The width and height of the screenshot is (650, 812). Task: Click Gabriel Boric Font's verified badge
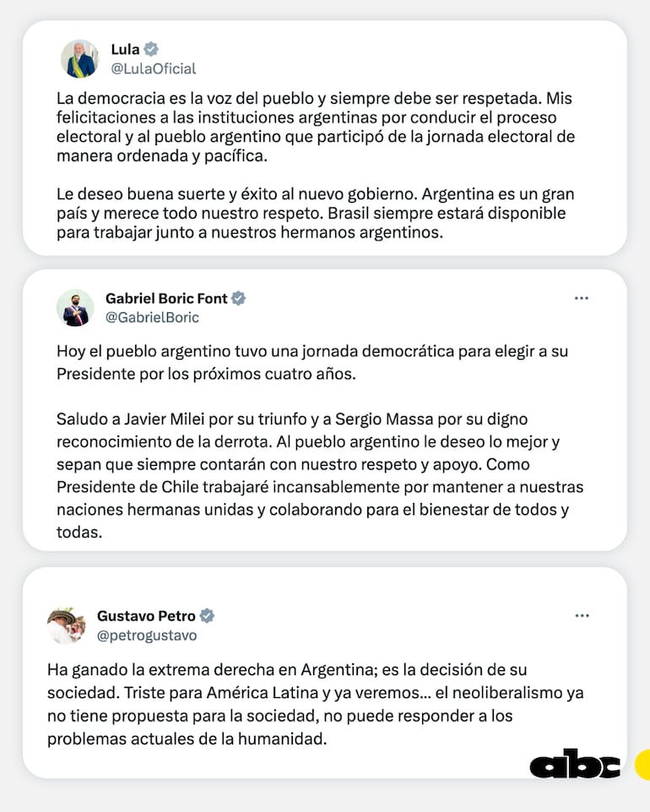pyautogui.click(x=239, y=298)
